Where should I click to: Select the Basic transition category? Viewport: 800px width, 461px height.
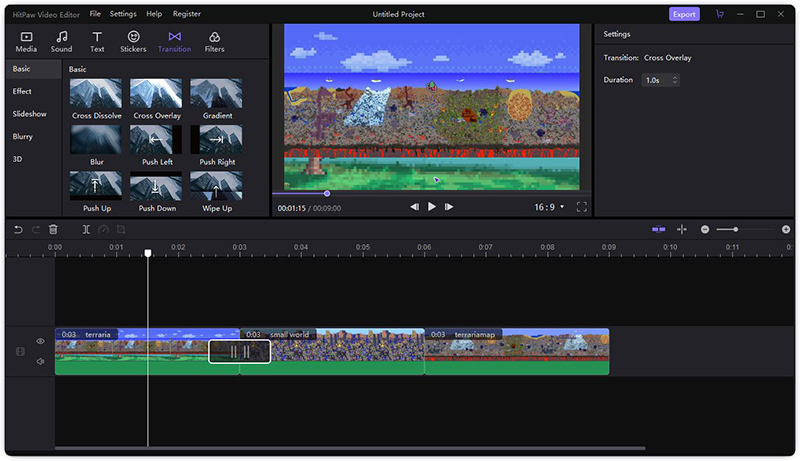34,69
